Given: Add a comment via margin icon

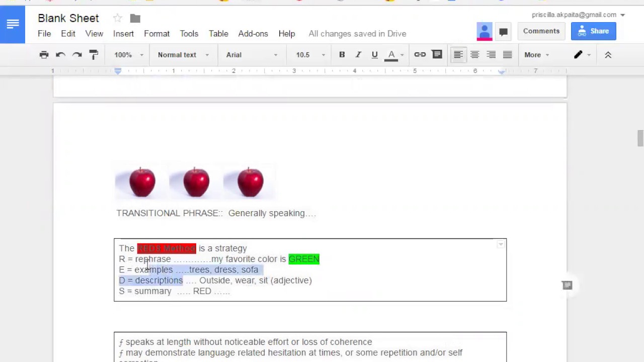Looking at the screenshot, I should click(x=567, y=286).
